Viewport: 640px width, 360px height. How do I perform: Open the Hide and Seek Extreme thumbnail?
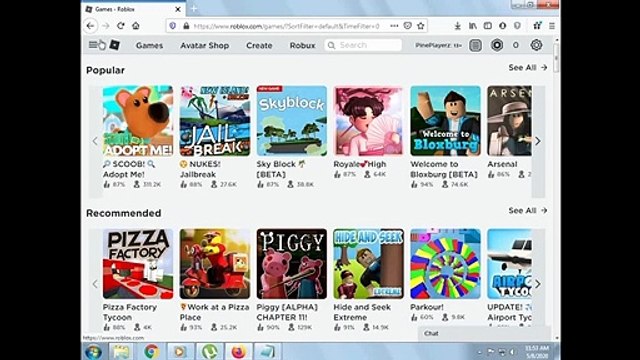tap(369, 264)
